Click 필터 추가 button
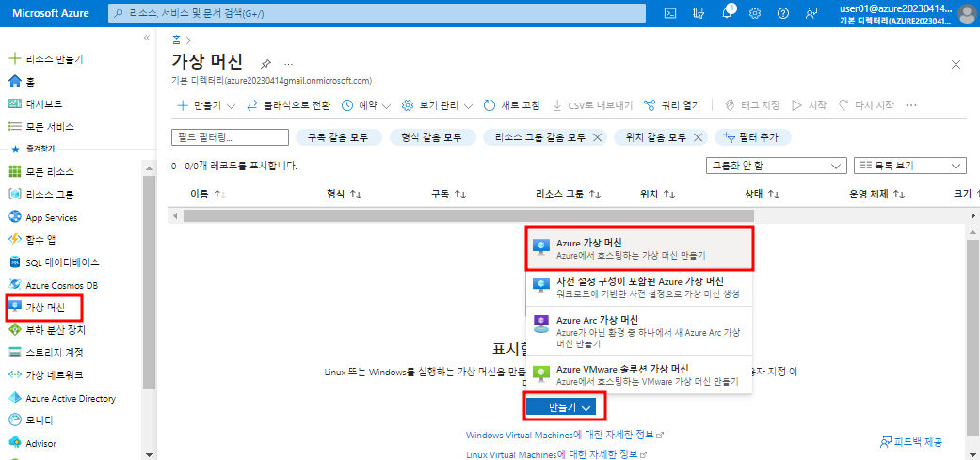Viewport: 980px width, 460px height. pyautogui.click(x=753, y=137)
